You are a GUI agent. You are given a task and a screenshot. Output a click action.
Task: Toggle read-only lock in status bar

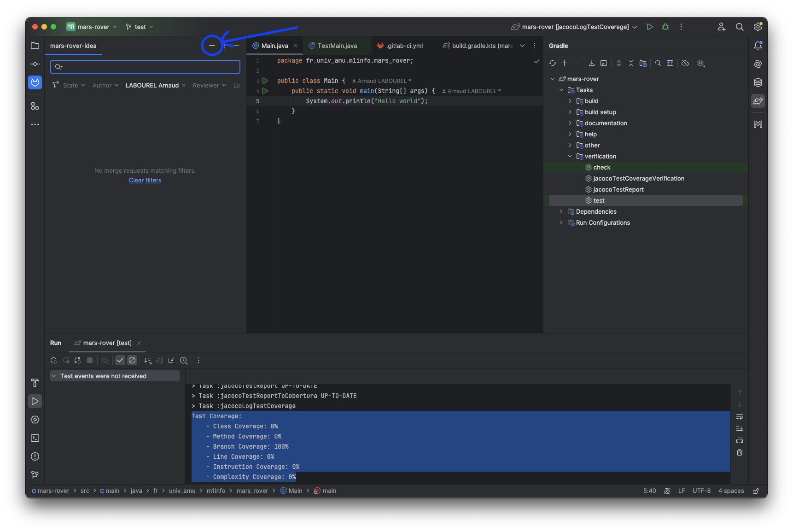click(756, 491)
